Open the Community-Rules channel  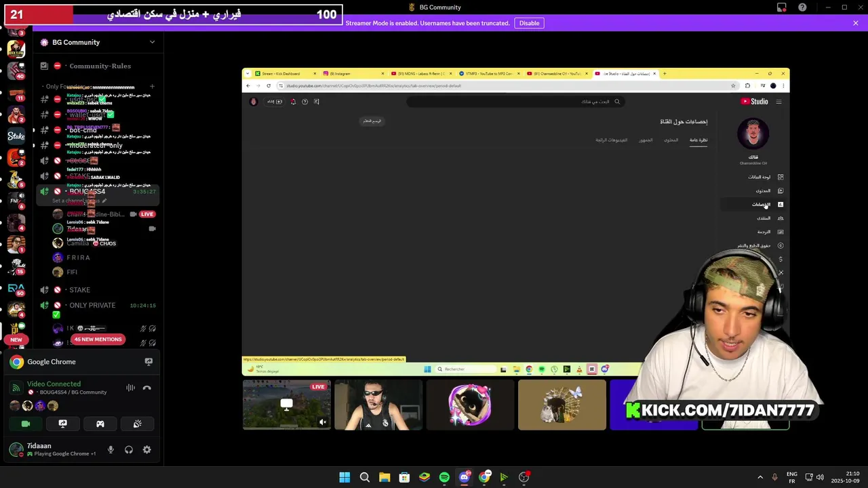pos(97,66)
